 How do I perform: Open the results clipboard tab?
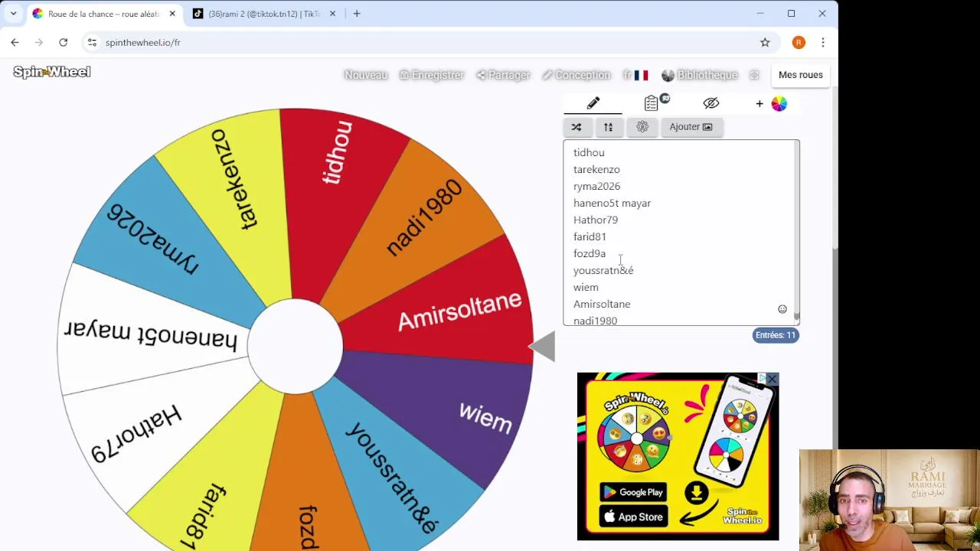[x=652, y=103]
